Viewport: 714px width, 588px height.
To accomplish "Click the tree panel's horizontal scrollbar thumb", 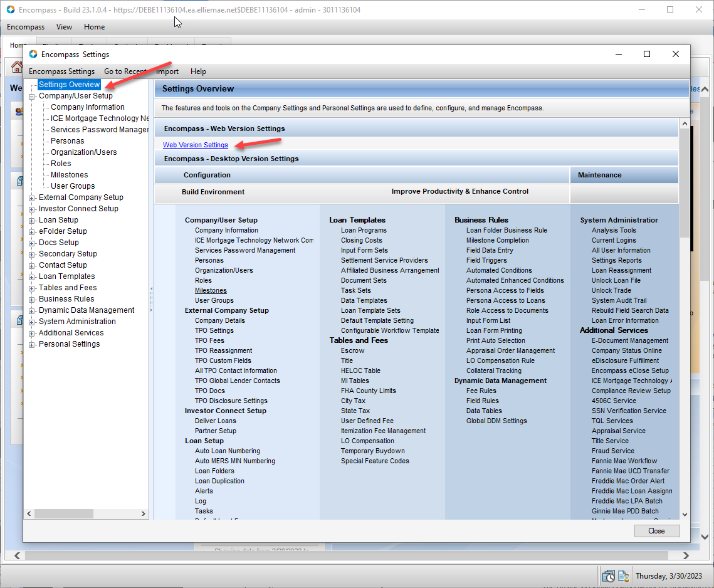I will pos(64,514).
